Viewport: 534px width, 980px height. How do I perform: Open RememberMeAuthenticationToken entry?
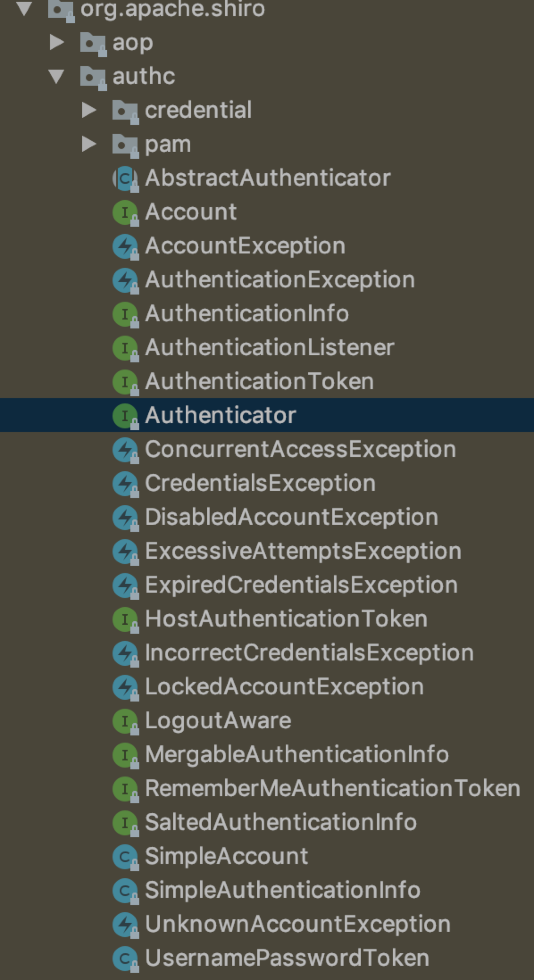pos(333,789)
